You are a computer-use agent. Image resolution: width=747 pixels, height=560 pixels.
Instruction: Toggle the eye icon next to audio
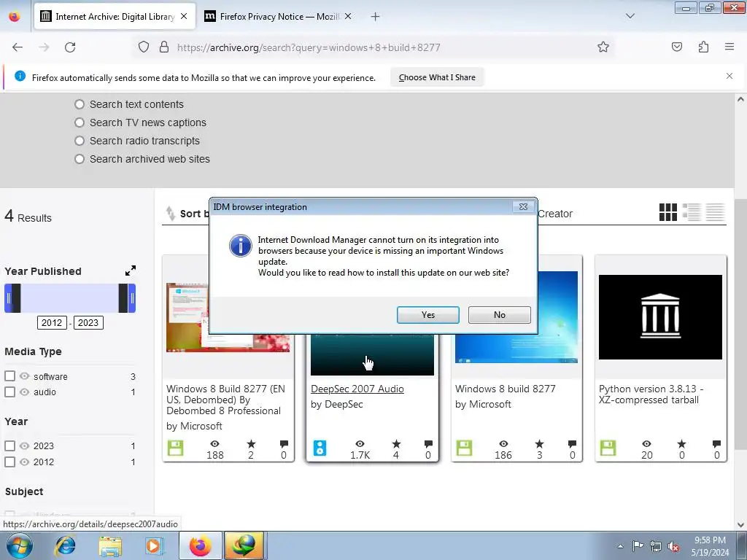(x=24, y=392)
